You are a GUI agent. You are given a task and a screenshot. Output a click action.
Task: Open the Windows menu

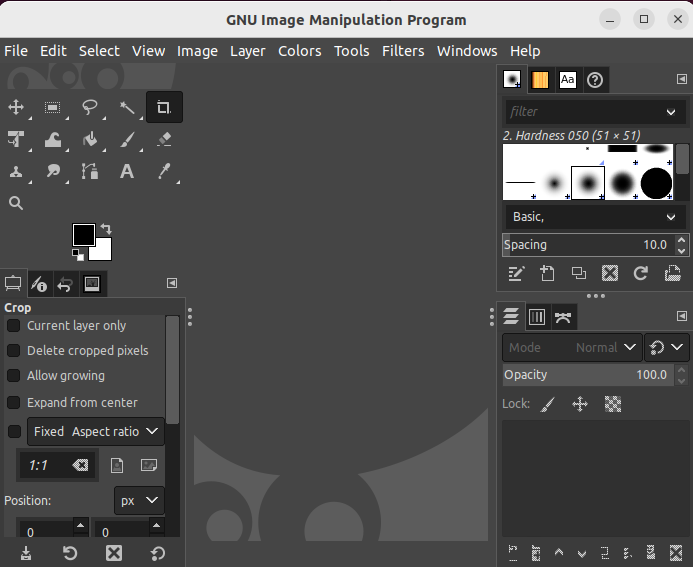point(467,51)
